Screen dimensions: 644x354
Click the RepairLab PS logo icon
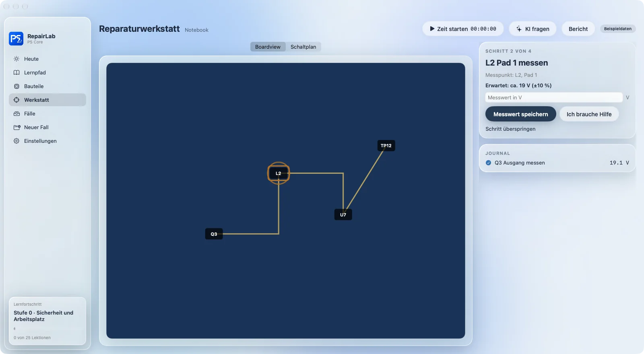tap(16, 39)
